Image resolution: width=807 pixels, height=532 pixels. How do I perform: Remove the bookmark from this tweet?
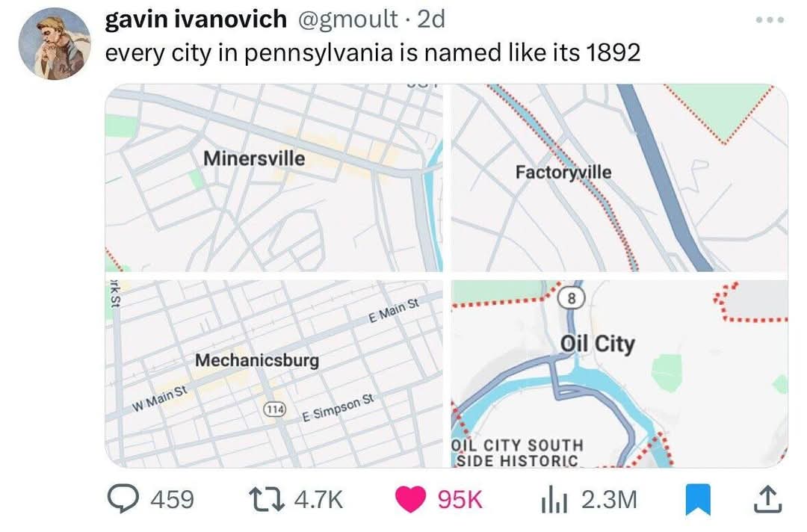[x=697, y=500]
